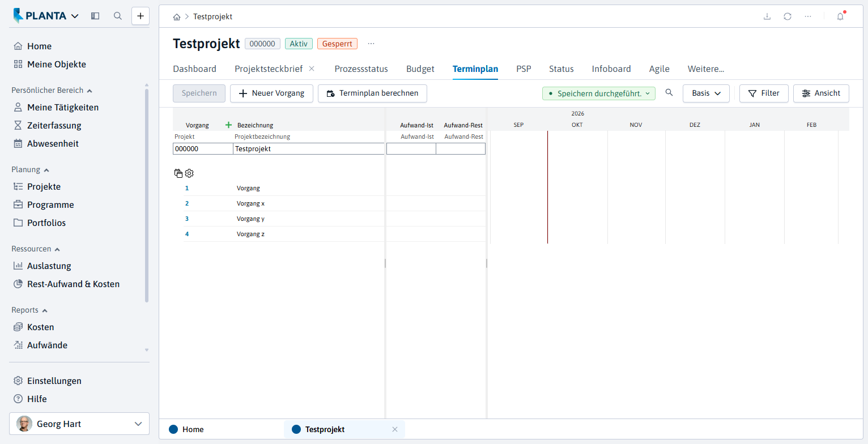Open the three-dot menu beside Gesperrt badge
This screenshot has width=868, height=444.
[371, 44]
